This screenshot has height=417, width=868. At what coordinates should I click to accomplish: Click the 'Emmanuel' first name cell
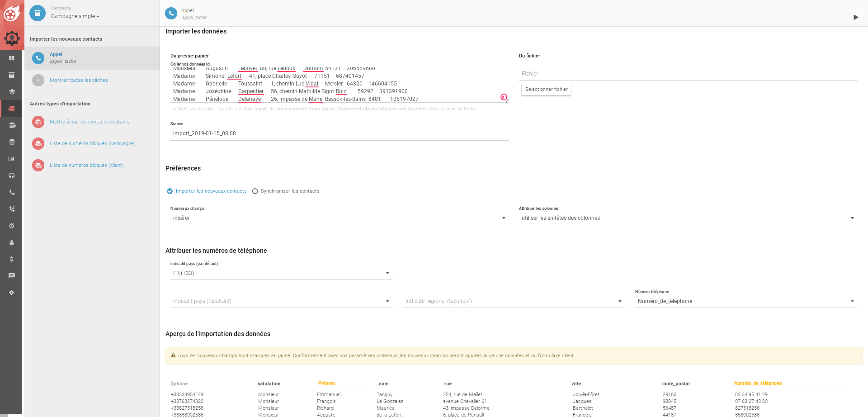coord(329,394)
